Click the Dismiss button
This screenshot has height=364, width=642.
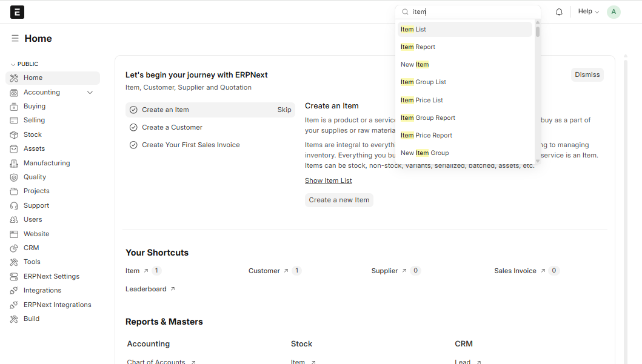(587, 75)
